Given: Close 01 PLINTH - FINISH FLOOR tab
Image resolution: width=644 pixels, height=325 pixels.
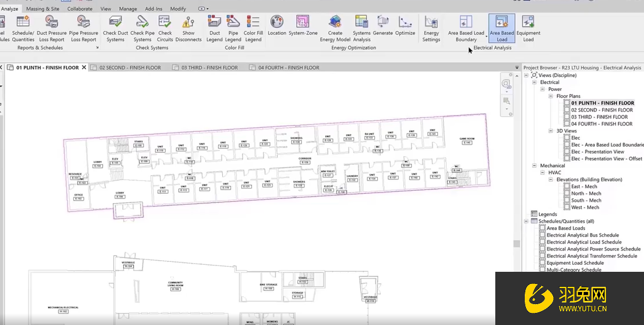Looking at the screenshot, I should click(84, 67).
